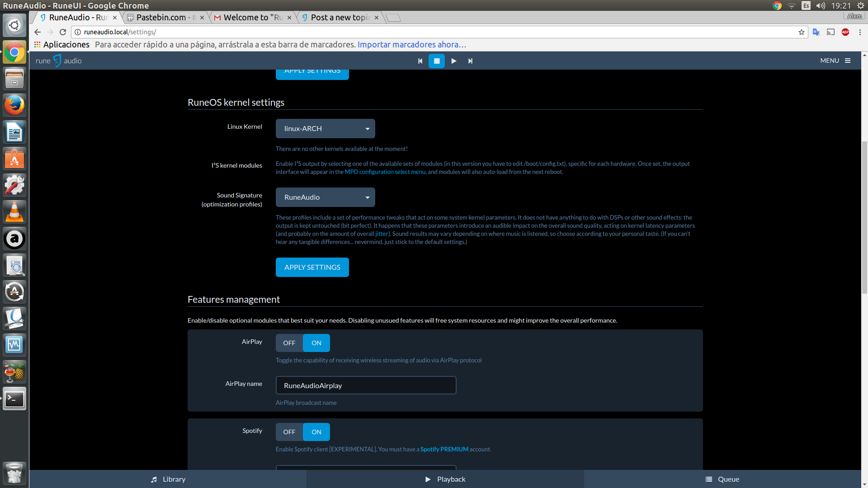The image size is (868, 488).
Task: Stop playback using the stop button
Action: tap(437, 61)
